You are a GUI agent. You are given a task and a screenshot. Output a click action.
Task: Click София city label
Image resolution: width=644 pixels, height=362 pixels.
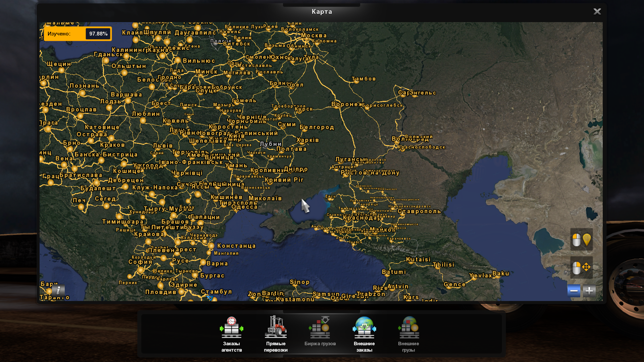coord(141,262)
